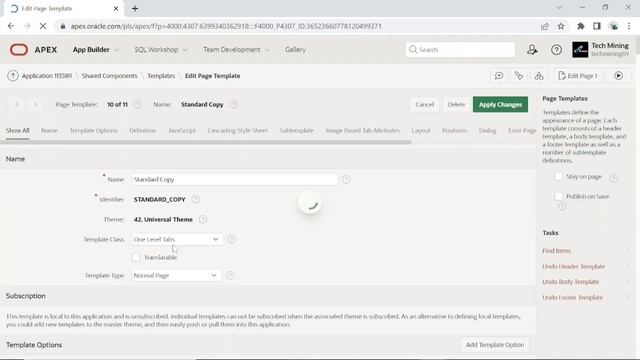
Task: Click the APEX Search box
Action: 460,50
